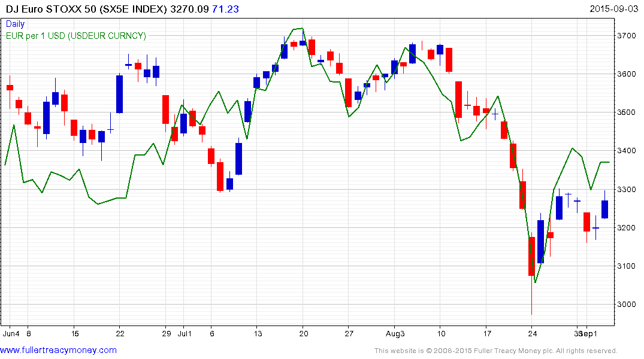Viewport: 644px width, 359px height.
Task: Select the '15' June date axis label
Action: (x=75, y=333)
